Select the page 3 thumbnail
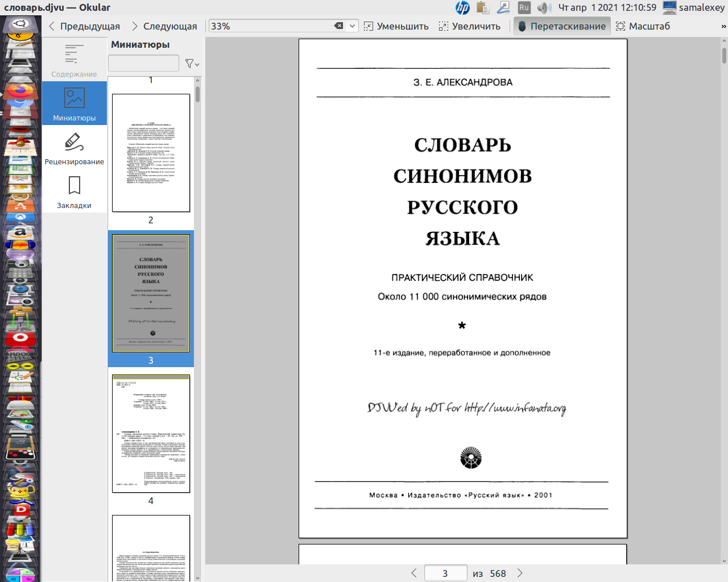728x582 pixels. point(151,293)
